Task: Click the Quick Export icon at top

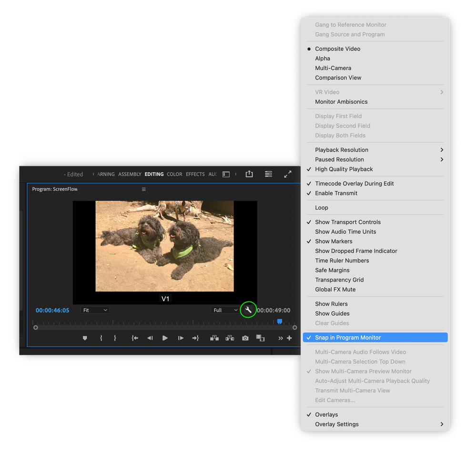Action: (249, 174)
